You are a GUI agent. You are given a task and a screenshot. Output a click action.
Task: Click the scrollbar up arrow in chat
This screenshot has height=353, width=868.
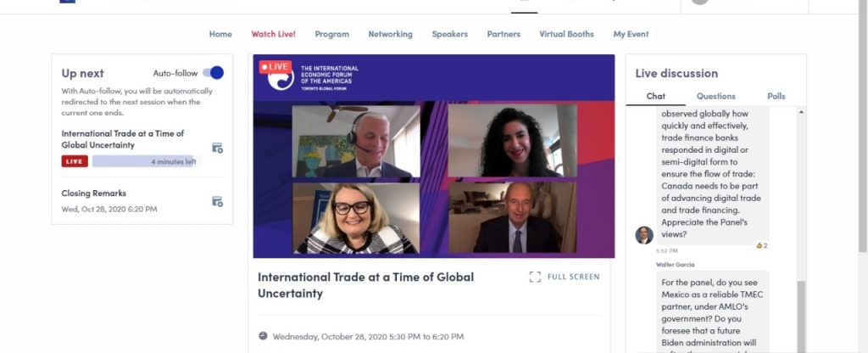802,112
